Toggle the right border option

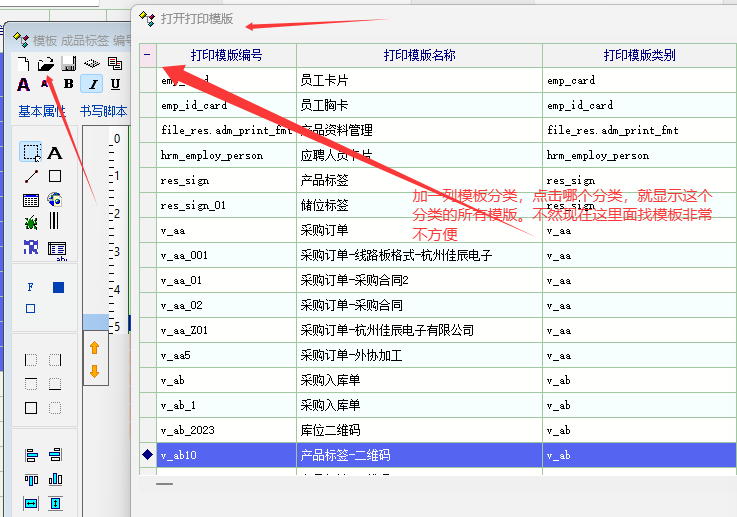(x=55, y=360)
